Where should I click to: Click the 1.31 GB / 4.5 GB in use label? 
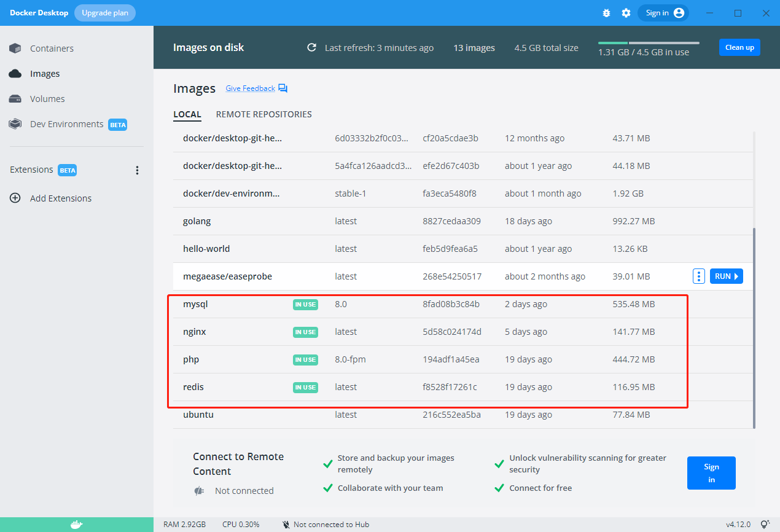pos(644,53)
